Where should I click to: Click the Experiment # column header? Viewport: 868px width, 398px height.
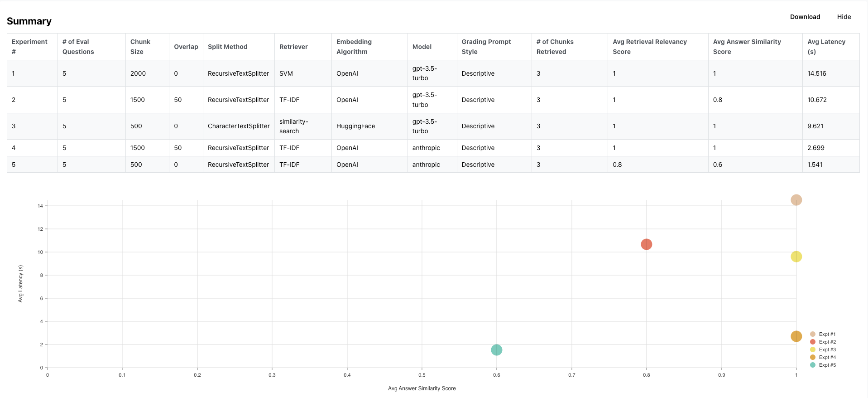click(32, 47)
